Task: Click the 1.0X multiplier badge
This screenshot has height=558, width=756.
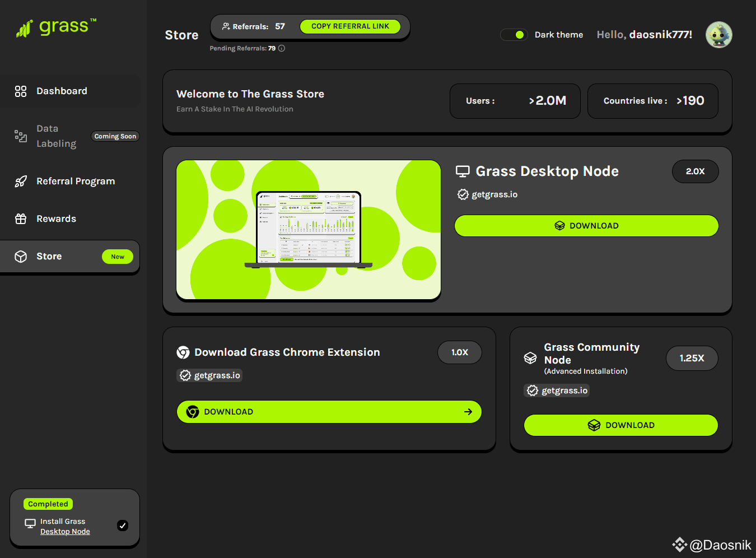Action: (x=460, y=352)
